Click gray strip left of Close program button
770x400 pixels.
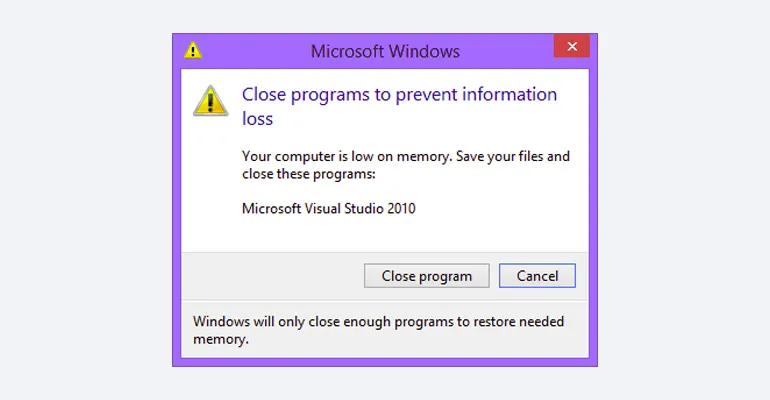(x=270, y=275)
